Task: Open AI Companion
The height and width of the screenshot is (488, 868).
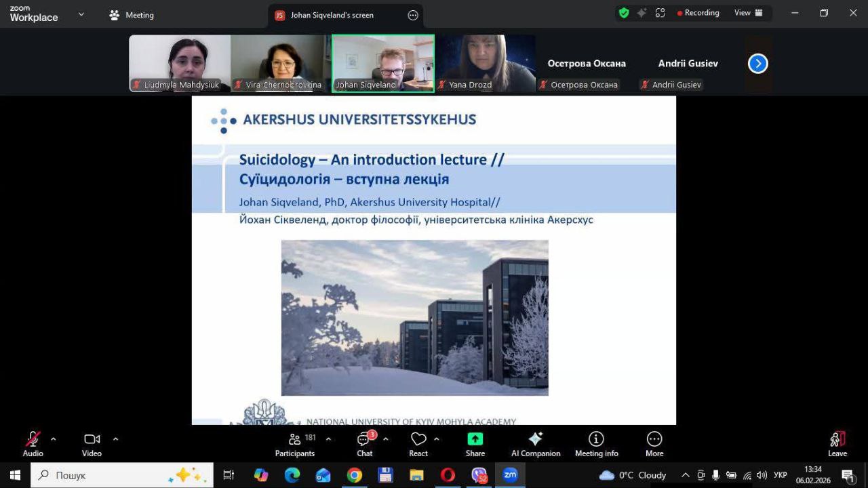Action: [535, 444]
